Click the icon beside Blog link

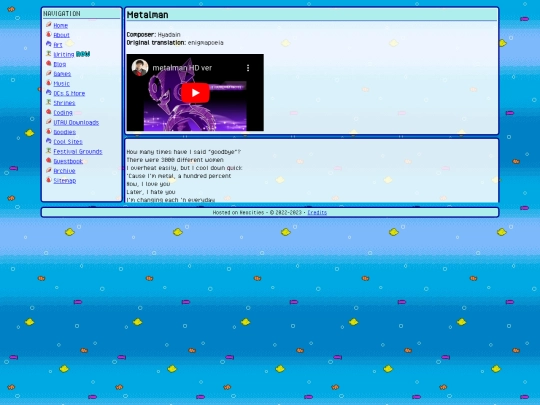[49, 63]
